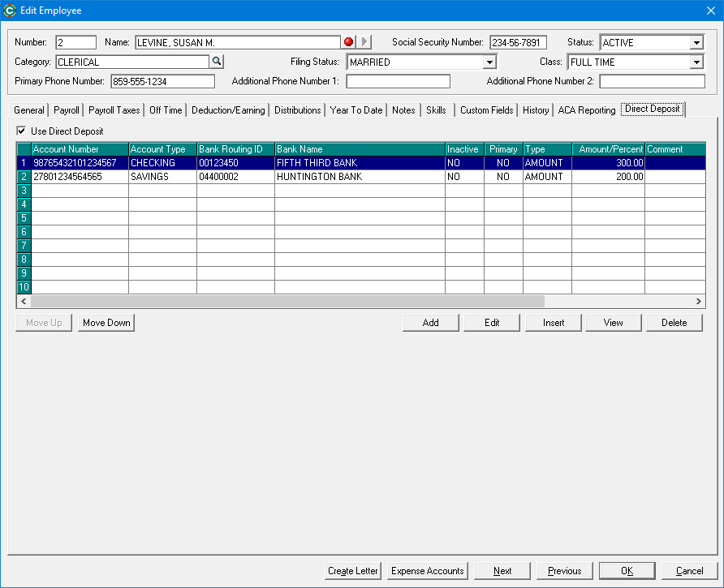Open the Skills tab
The width and height of the screenshot is (724, 588).
coord(436,110)
